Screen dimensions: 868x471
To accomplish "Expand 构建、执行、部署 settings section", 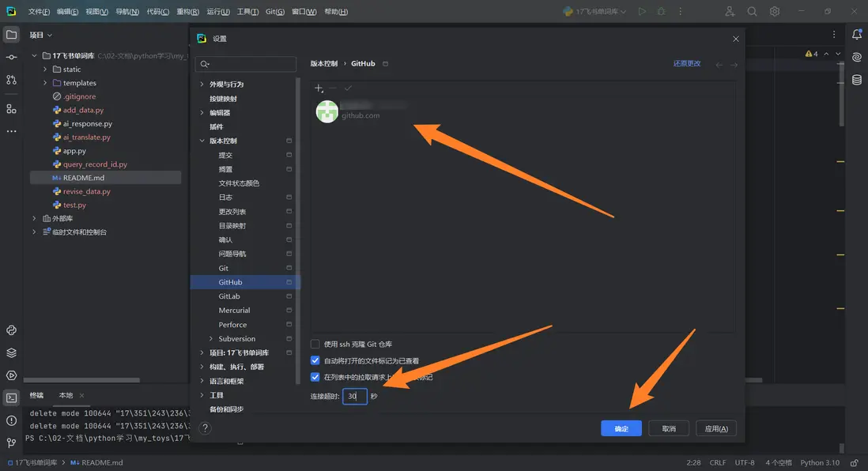I will click(x=202, y=367).
